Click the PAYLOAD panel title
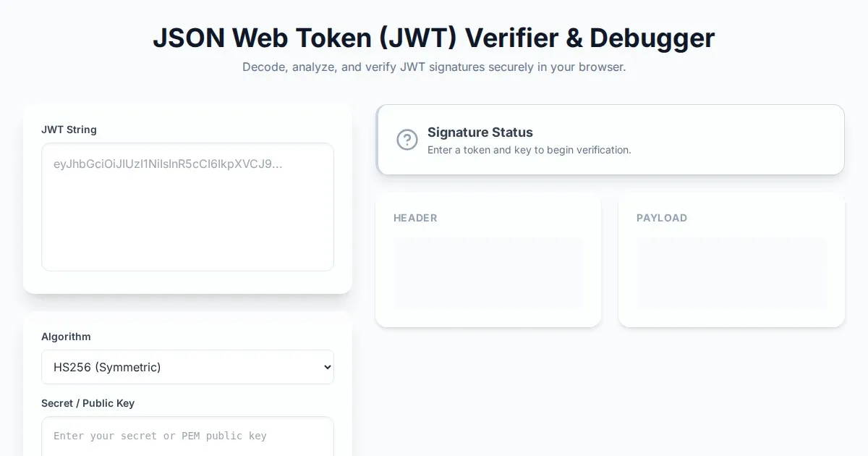This screenshot has width=868, height=456. click(661, 218)
